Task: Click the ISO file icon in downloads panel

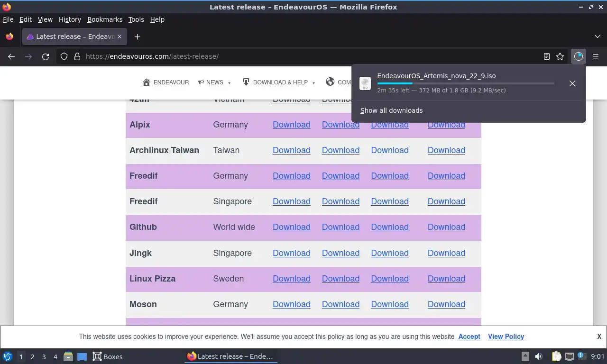Action: pos(365,83)
